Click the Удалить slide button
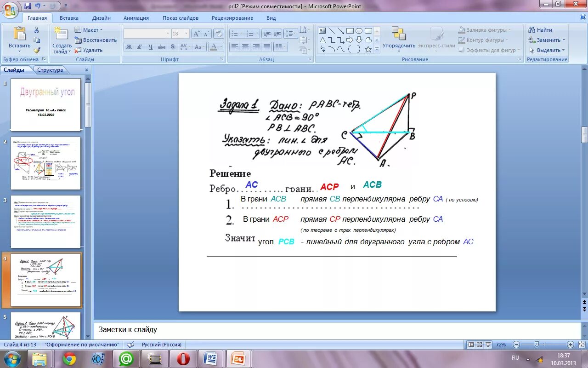This screenshot has width=588, height=368. (89, 50)
